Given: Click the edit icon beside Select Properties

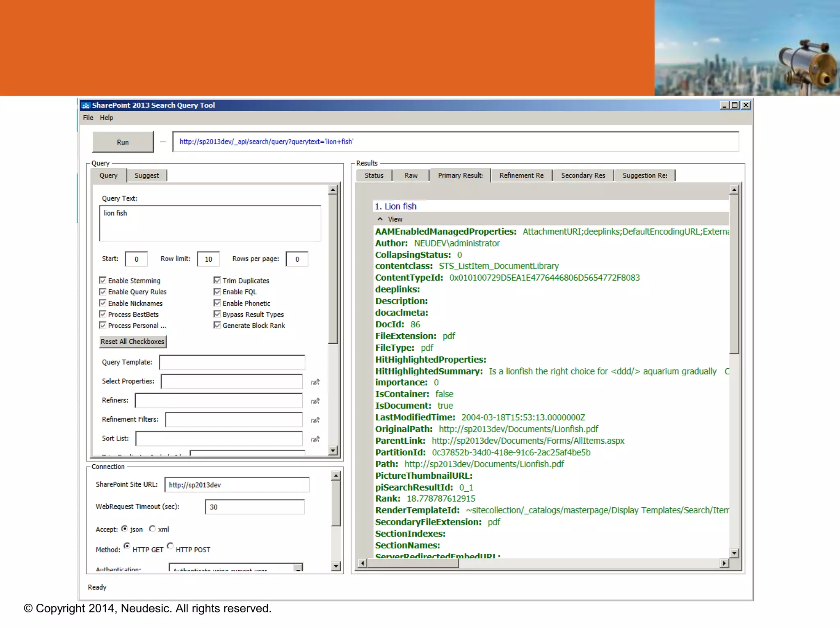Looking at the screenshot, I should click(315, 382).
